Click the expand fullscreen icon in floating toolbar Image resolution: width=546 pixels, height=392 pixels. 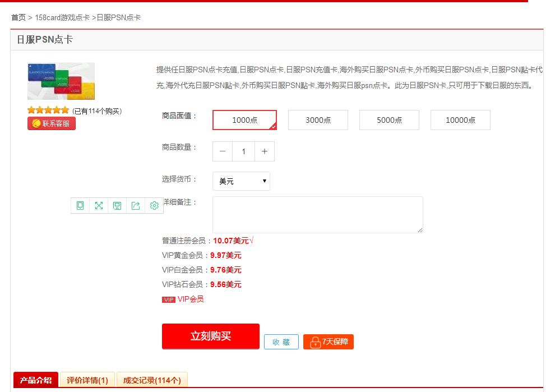pyautogui.click(x=99, y=206)
